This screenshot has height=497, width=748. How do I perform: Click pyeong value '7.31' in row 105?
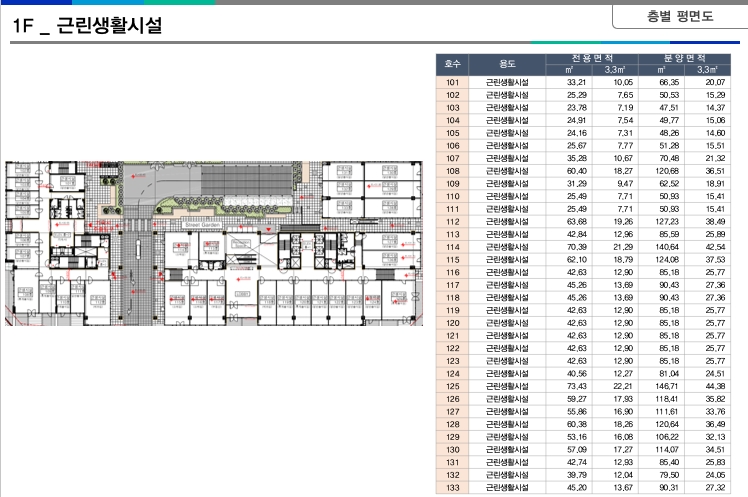[625, 133]
